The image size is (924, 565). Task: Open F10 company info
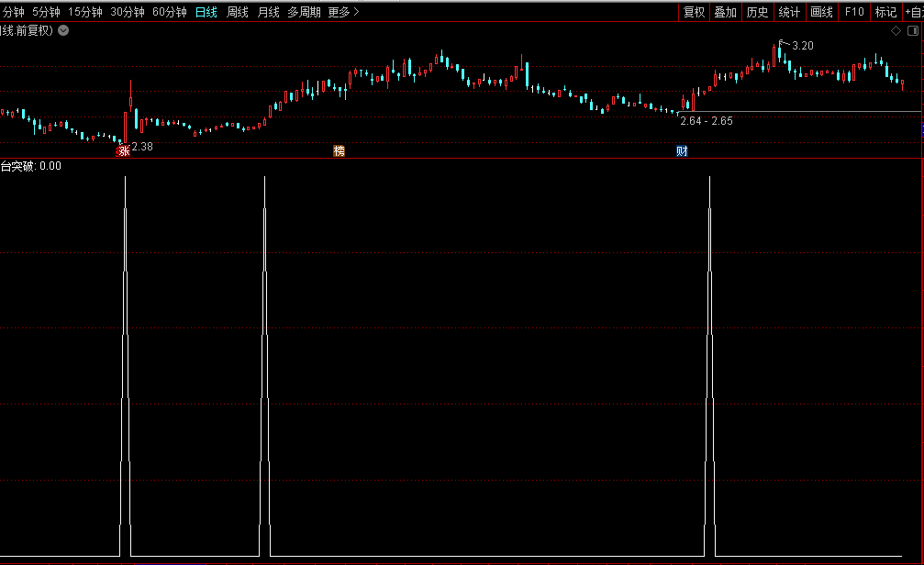(854, 12)
